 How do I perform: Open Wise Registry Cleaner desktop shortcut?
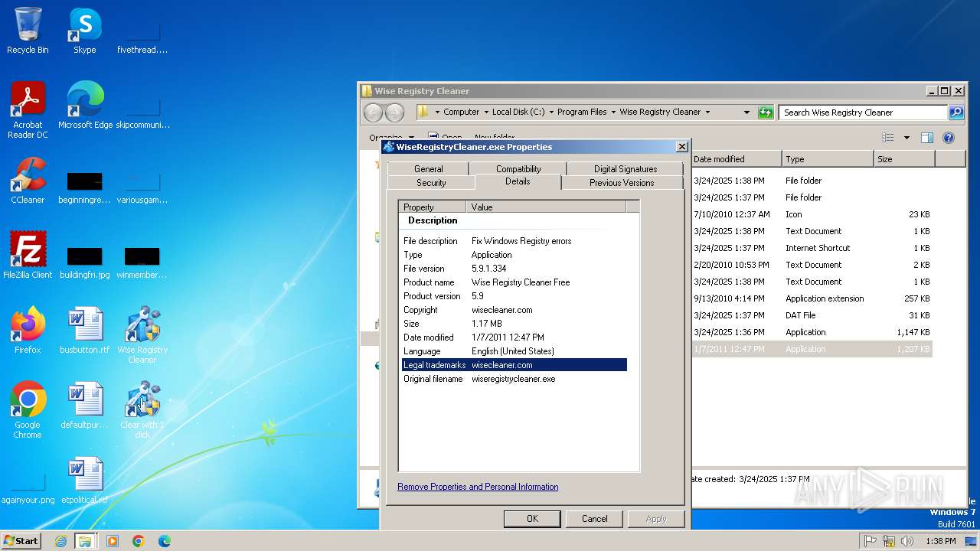[142, 334]
